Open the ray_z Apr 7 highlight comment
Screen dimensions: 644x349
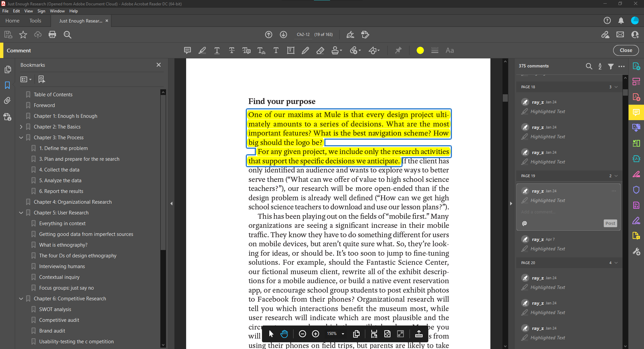tap(569, 244)
